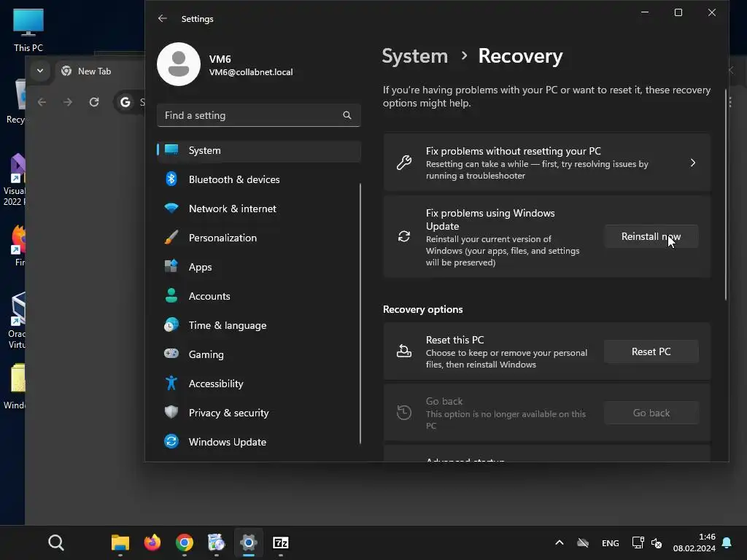Click search magnifier in Find a setting
This screenshot has height=560, width=747.
click(347, 115)
